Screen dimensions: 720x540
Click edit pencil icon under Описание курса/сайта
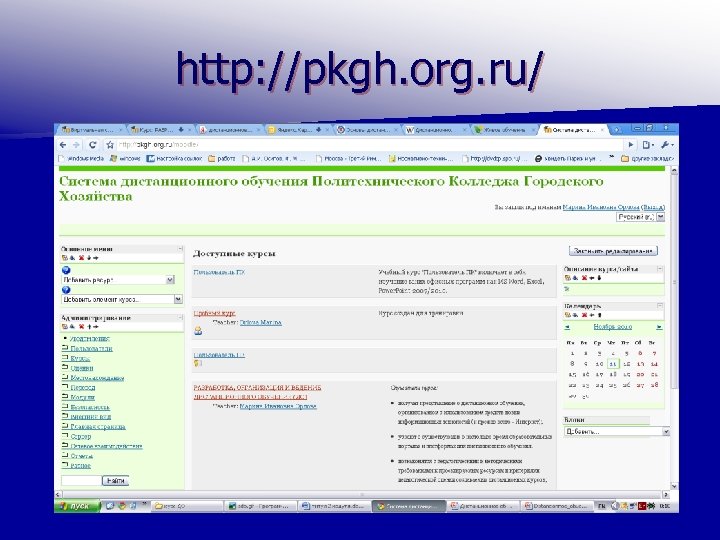(x=567, y=289)
